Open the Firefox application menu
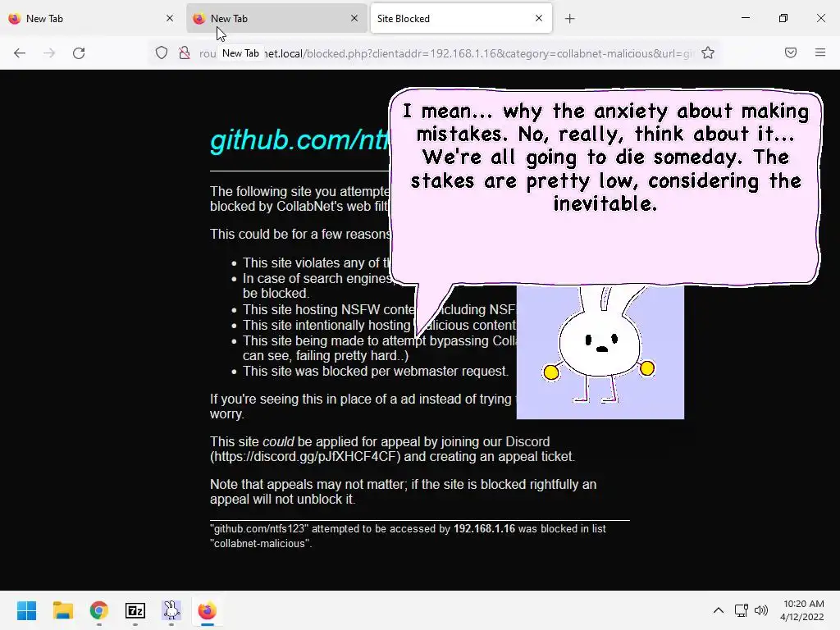Screen dimensions: 840x630 [x=820, y=52]
